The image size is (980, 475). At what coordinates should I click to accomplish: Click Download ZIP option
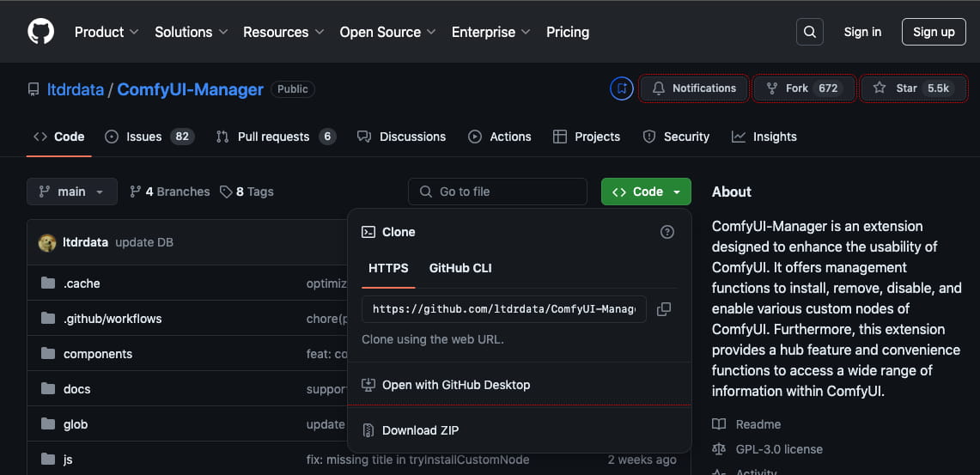point(420,430)
